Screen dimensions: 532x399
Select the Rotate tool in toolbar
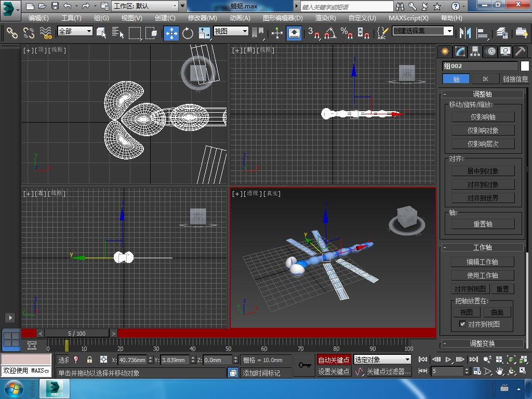point(188,33)
